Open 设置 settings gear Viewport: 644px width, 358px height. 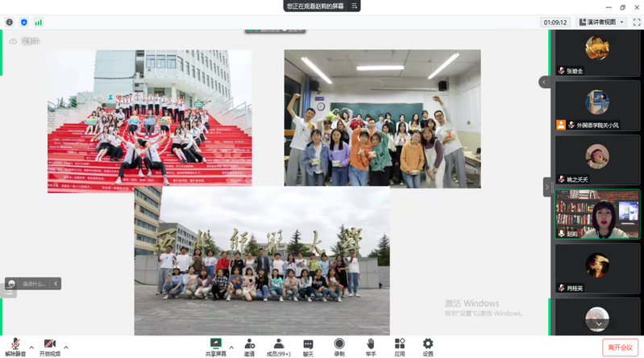[428, 346]
